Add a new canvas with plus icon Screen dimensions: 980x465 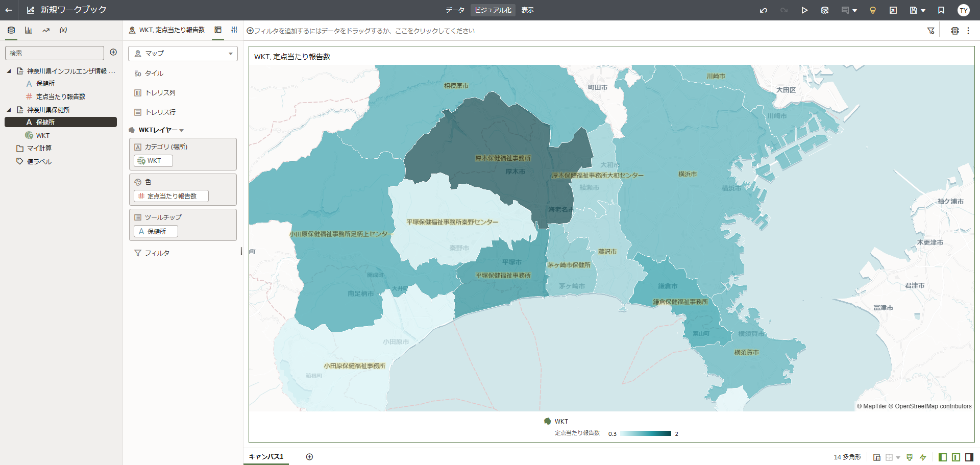309,457
